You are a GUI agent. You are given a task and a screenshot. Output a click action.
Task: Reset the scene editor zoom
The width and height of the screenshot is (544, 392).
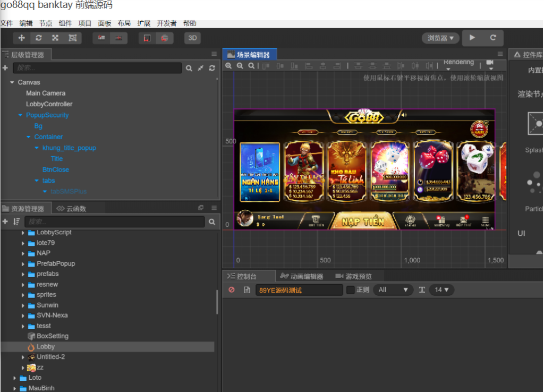click(x=251, y=65)
